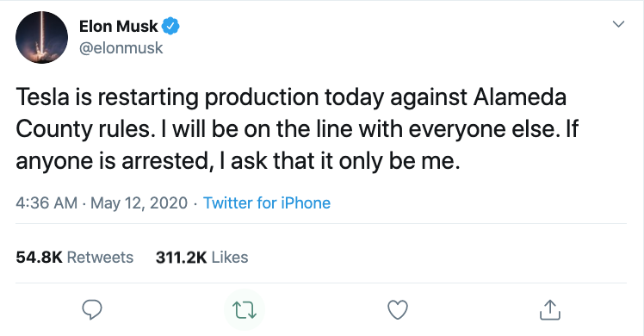Image resolution: width=644 pixels, height=336 pixels.
Task: Open the share tweet upload icon
Action: (549, 309)
